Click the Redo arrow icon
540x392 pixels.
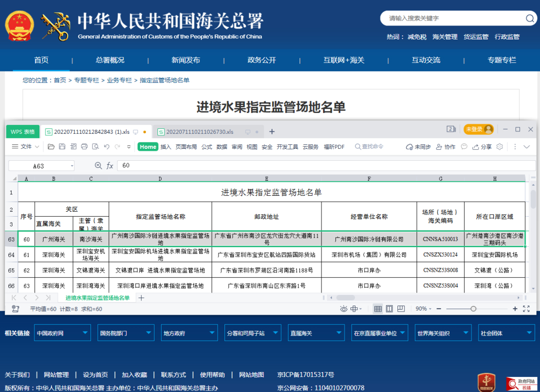(117, 147)
